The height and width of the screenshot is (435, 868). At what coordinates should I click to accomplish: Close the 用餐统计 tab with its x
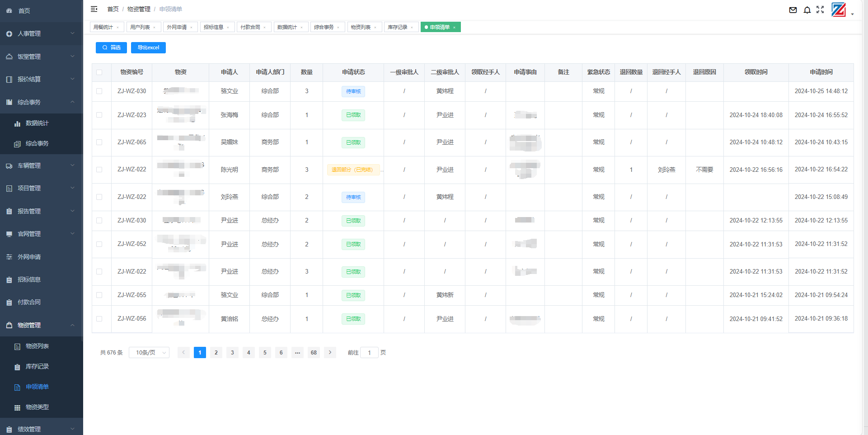(118, 28)
